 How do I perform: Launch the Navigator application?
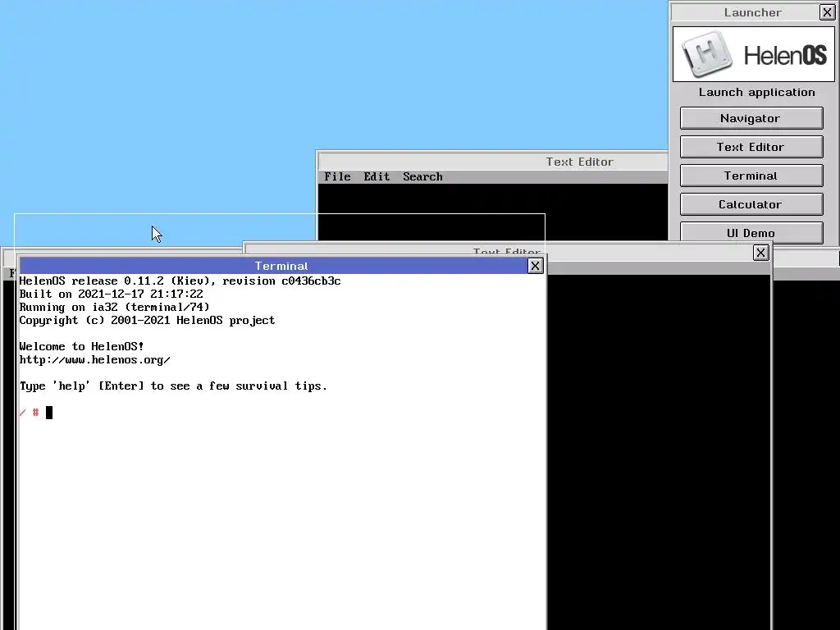coord(751,118)
